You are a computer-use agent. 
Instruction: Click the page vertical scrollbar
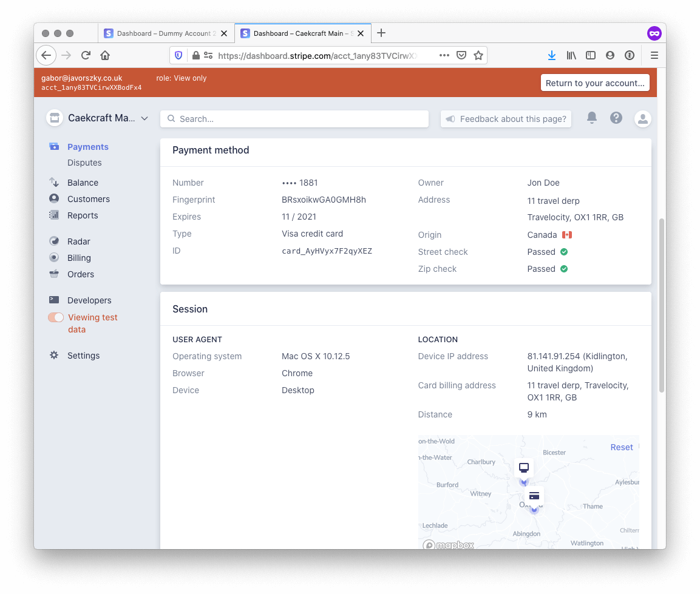[x=662, y=306]
